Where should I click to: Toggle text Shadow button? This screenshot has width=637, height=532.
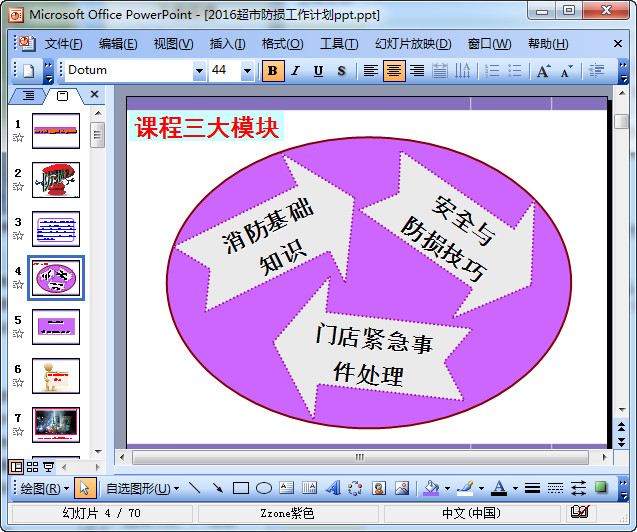click(x=341, y=71)
